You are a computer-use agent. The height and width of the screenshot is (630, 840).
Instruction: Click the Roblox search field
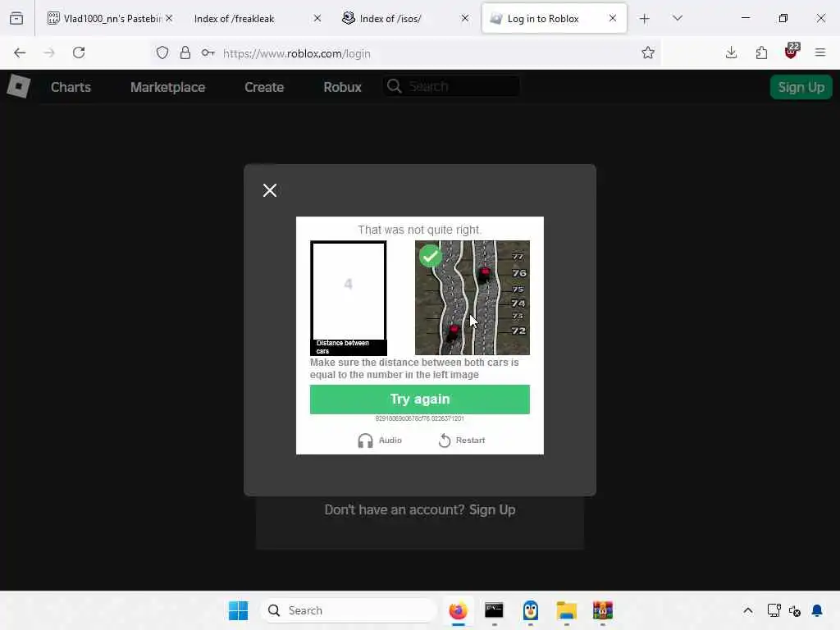click(x=452, y=86)
